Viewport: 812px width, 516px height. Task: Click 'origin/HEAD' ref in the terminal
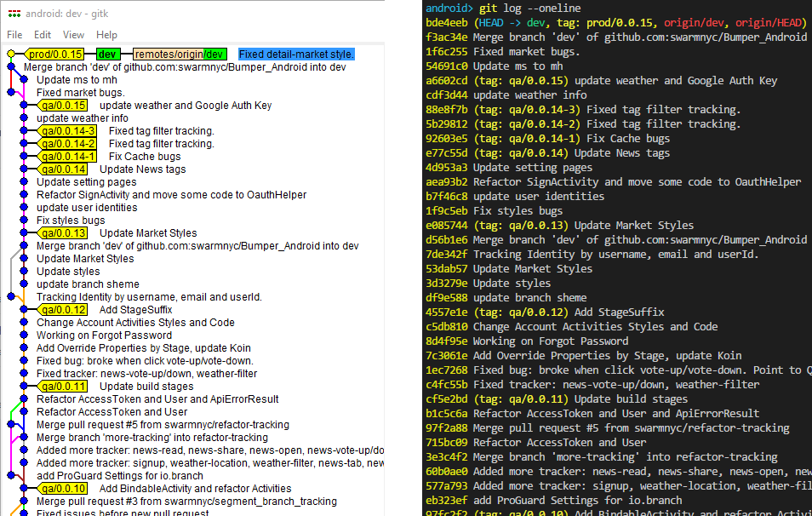(x=768, y=23)
